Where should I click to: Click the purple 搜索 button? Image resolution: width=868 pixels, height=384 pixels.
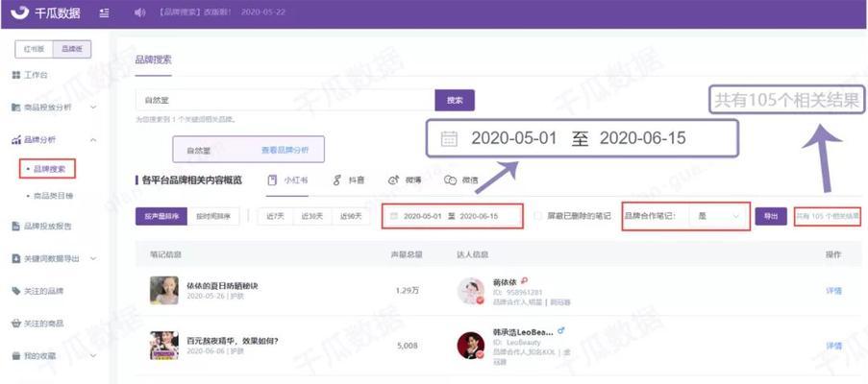[x=455, y=101]
